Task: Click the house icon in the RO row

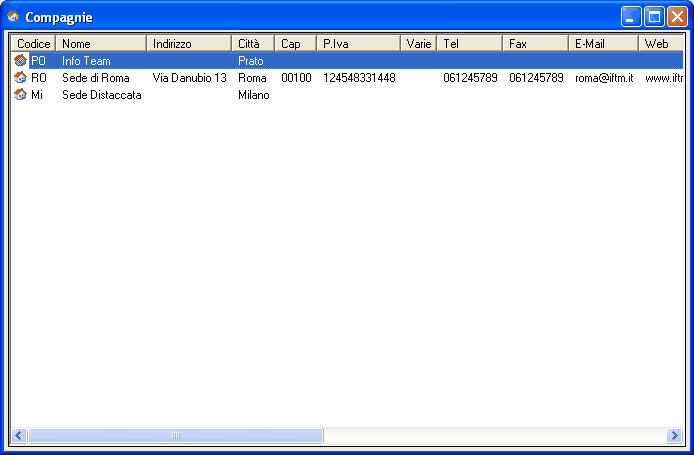Action: coord(20,77)
